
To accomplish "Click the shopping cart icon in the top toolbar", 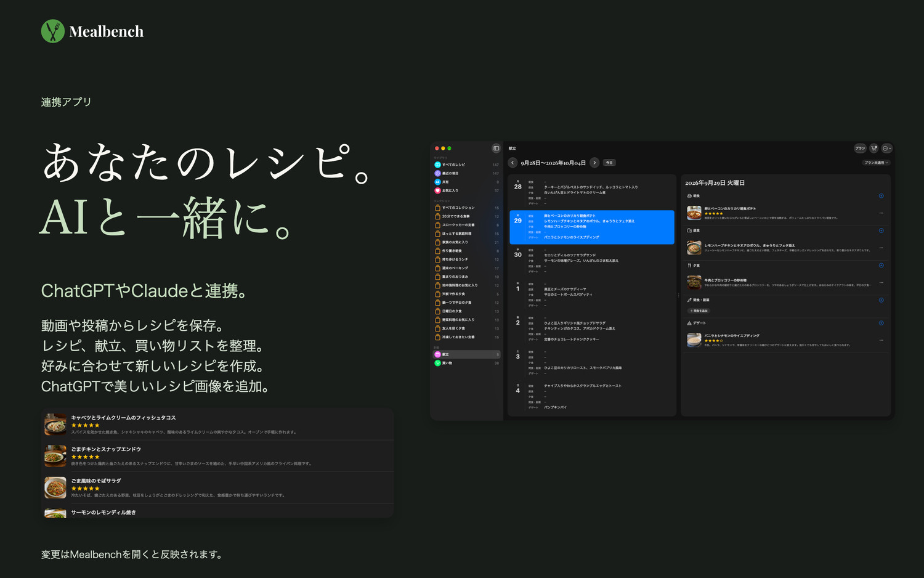I will (873, 149).
